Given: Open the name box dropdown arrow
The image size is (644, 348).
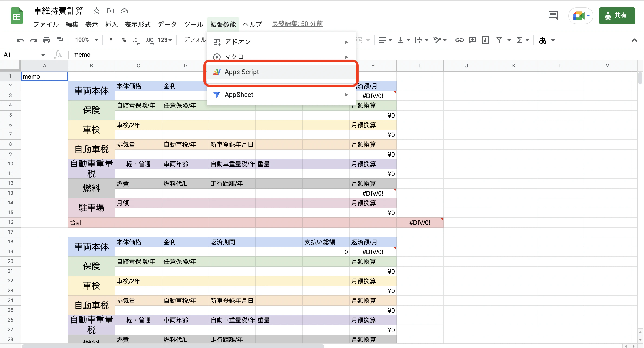Looking at the screenshot, I should 43,55.
